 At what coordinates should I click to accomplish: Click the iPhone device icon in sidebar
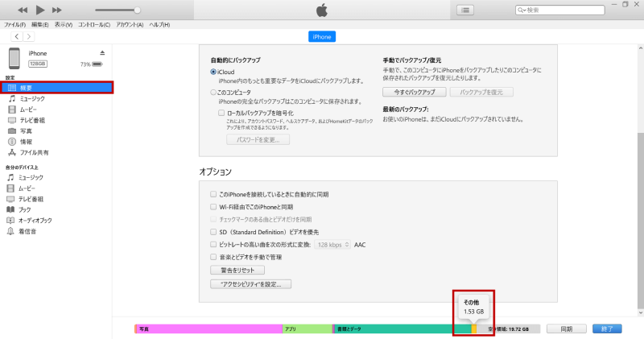[x=14, y=58]
